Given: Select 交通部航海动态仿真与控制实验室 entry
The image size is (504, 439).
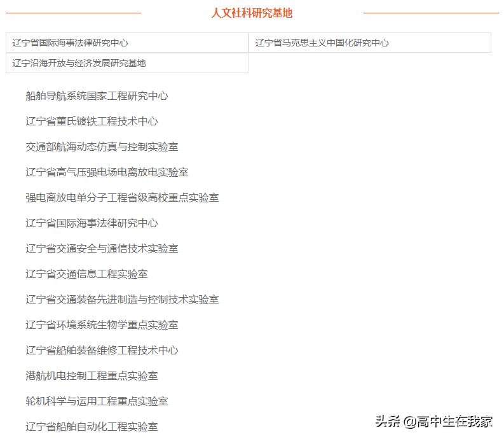Looking at the screenshot, I should pos(102,147).
